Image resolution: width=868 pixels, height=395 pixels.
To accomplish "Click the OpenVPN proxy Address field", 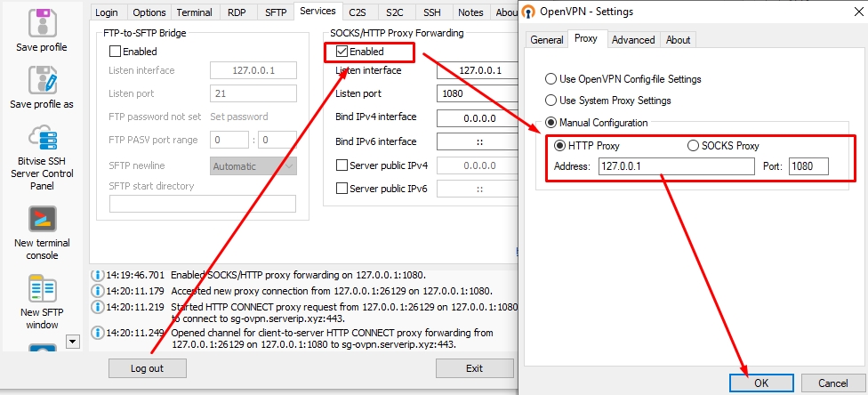I will [x=677, y=166].
